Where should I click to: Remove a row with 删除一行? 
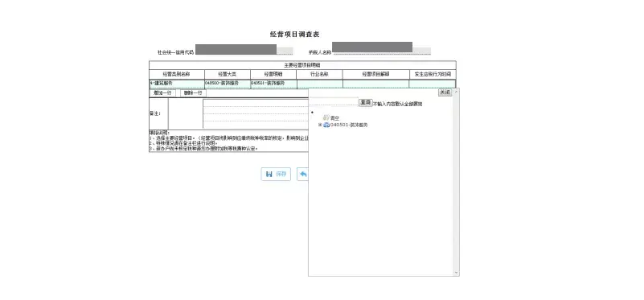[x=193, y=93]
